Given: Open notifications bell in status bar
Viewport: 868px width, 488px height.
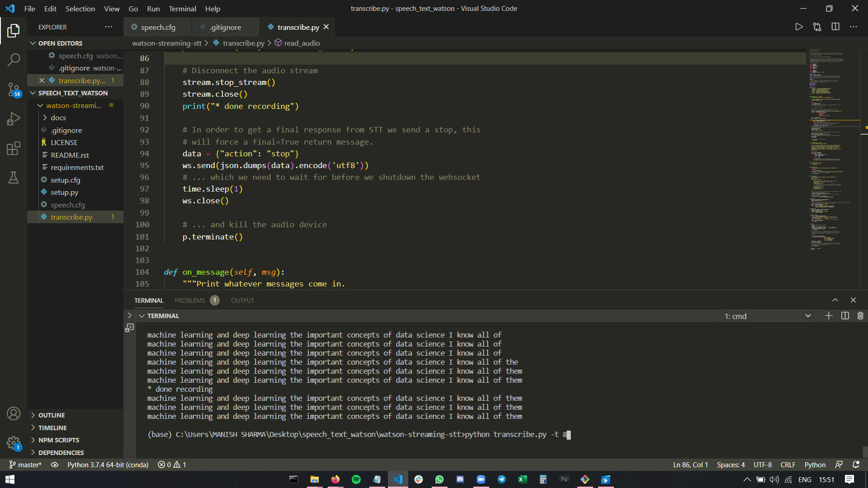Looking at the screenshot, I should tap(856, 465).
